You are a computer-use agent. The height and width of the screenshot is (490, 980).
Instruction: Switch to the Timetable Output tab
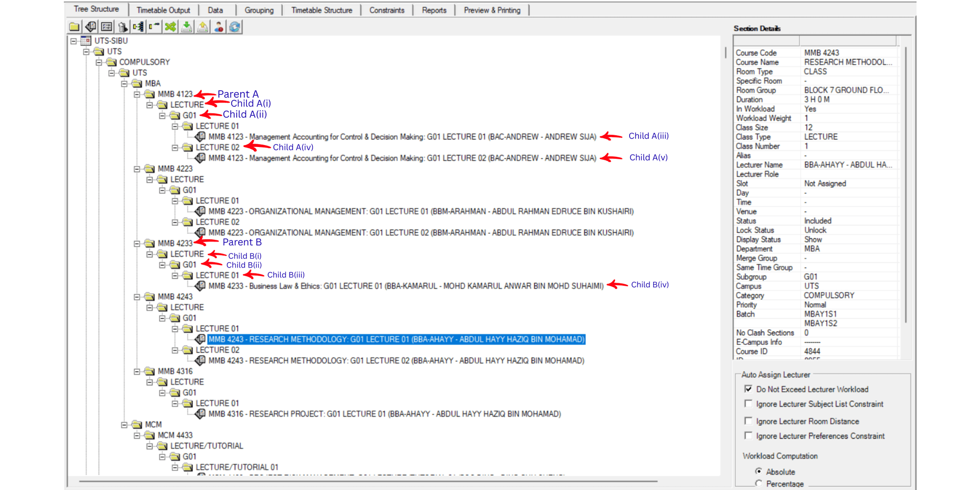click(x=163, y=10)
